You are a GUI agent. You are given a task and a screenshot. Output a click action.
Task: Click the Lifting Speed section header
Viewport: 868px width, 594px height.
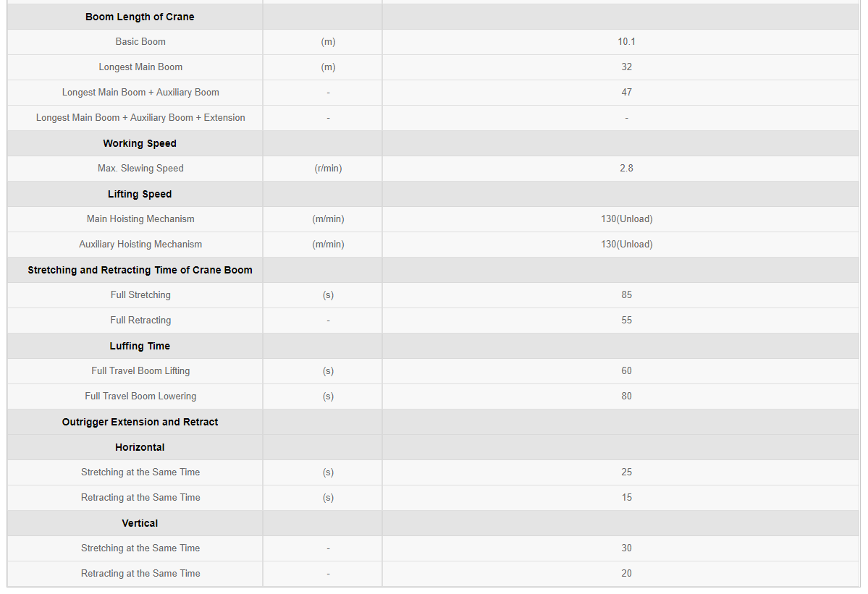point(140,194)
